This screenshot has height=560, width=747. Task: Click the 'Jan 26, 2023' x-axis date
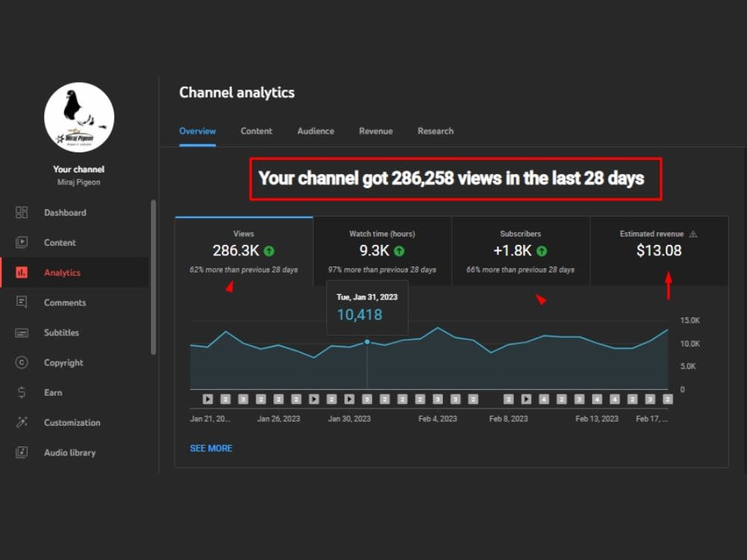[x=279, y=419]
